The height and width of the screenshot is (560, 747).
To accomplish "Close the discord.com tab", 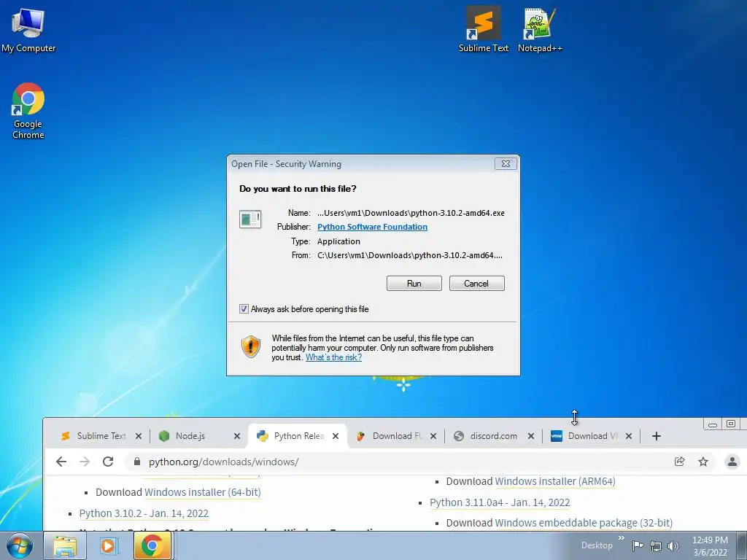I will tap(531, 436).
